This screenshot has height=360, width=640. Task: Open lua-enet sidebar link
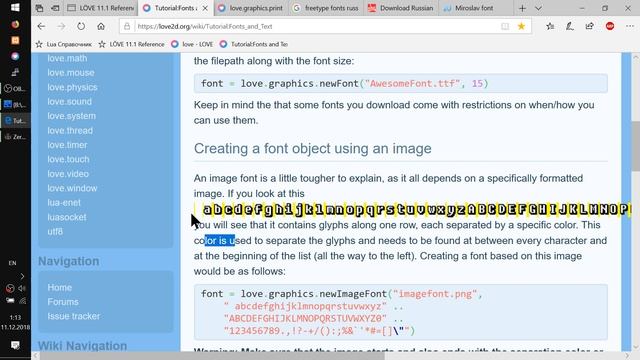pyautogui.click(x=64, y=202)
